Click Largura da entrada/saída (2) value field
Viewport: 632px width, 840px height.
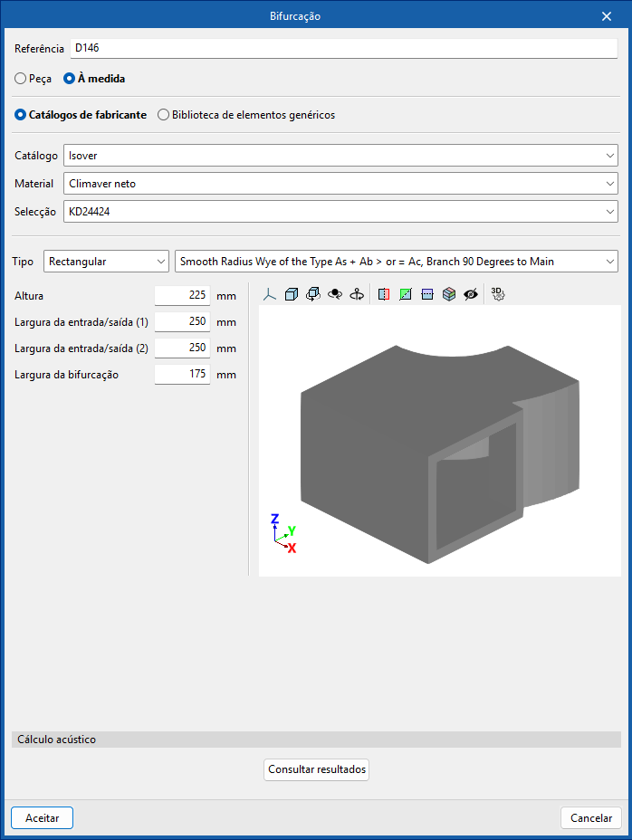[182, 348]
